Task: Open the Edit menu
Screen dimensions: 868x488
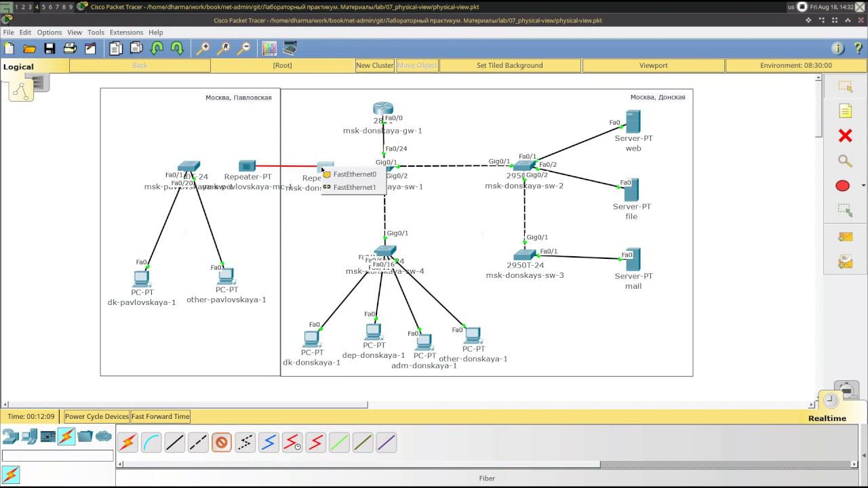Action: click(25, 32)
